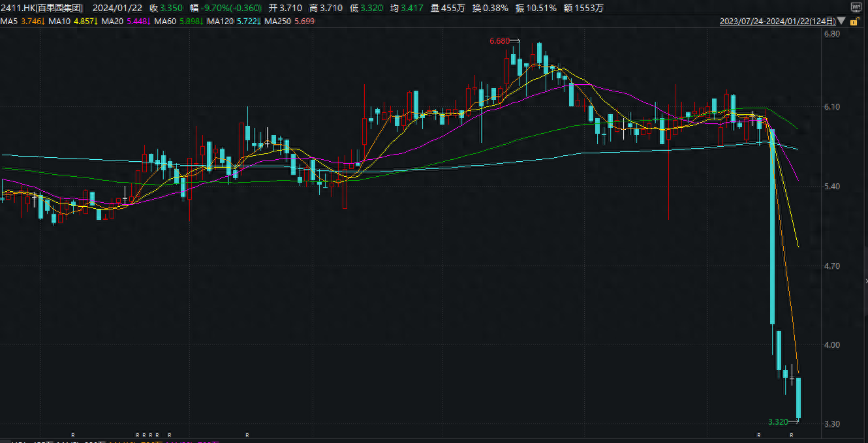Click the 2023/07/24-2024/01/22 date range link

777,22
